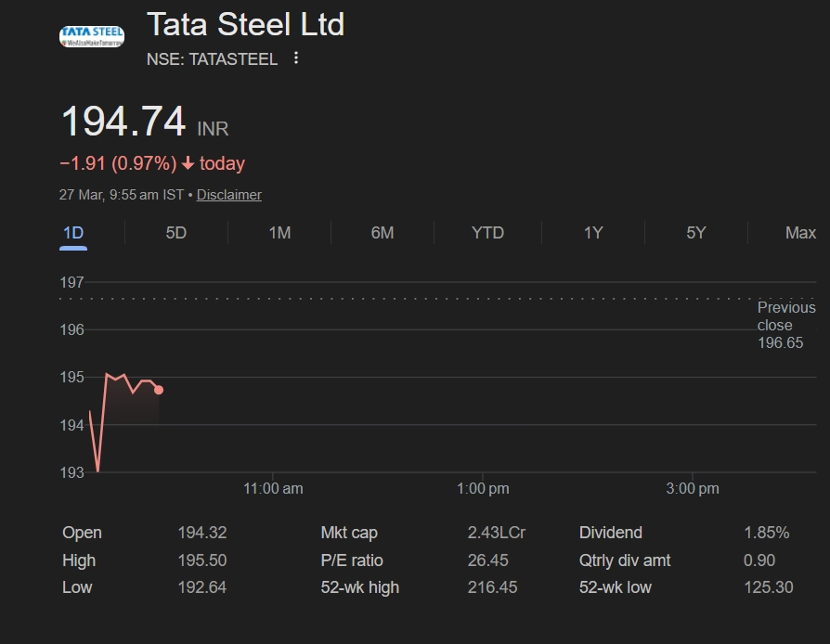Select the 1D time range tab
Screen dimensions: 830x644
73,233
